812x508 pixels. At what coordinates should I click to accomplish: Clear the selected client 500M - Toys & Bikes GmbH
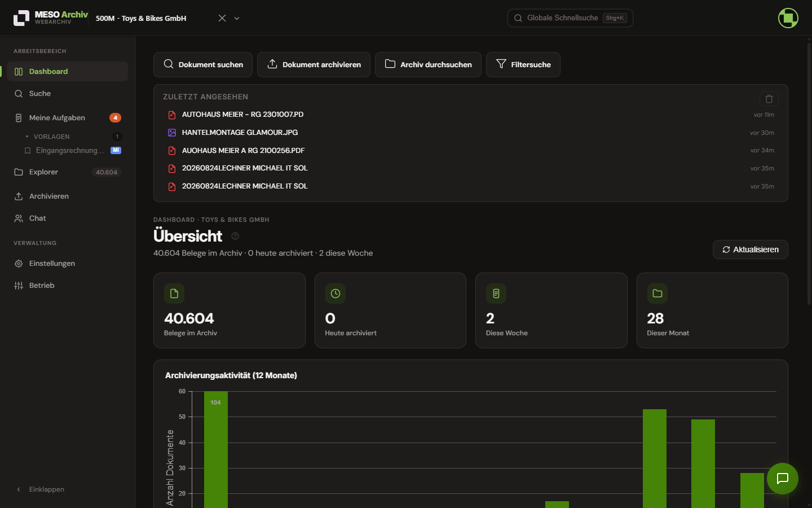coord(222,18)
